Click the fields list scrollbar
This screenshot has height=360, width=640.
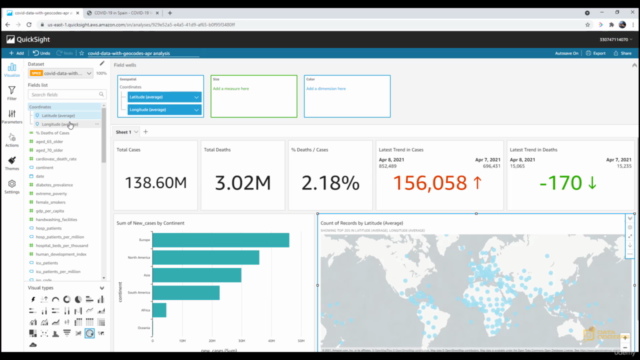pyautogui.click(x=104, y=136)
